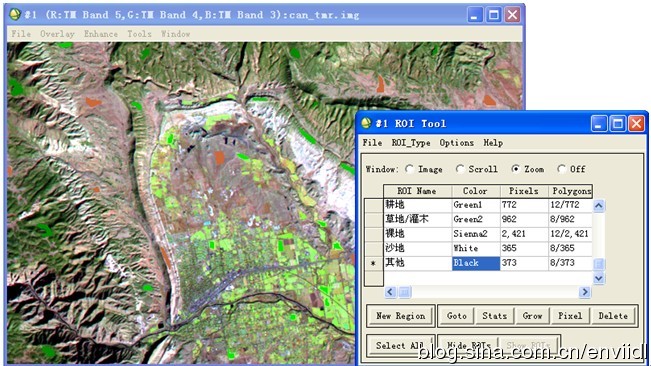Open File menu in image display window
The width and height of the screenshot is (651, 366).
coord(21,34)
